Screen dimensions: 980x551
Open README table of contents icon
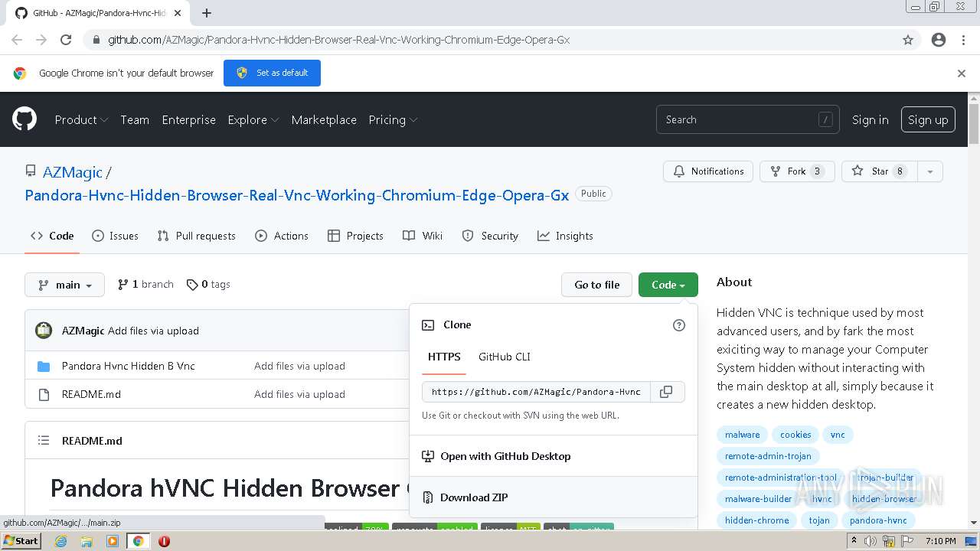[44, 441]
